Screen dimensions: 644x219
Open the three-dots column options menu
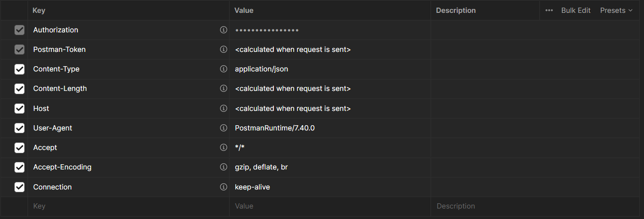tap(549, 10)
